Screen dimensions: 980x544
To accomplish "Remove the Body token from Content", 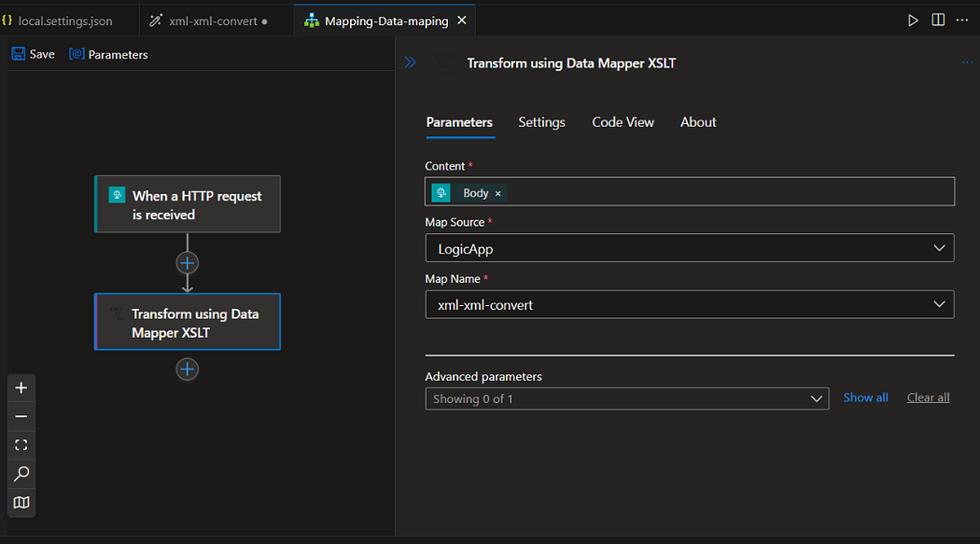I will pyautogui.click(x=497, y=193).
